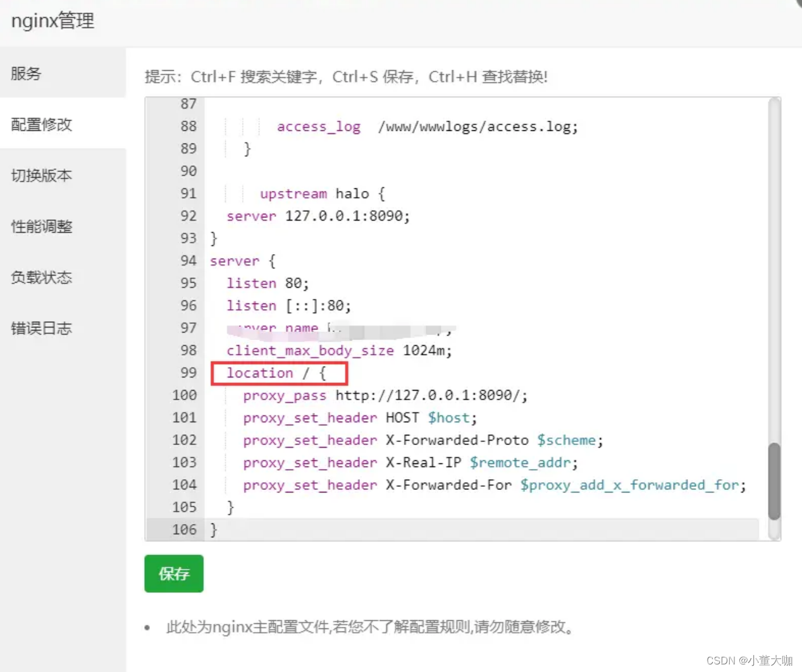Viewport: 802px width, 672px height.
Task: Click 'server 127.0.0.1:8090;' on line 92
Action: coord(318,216)
